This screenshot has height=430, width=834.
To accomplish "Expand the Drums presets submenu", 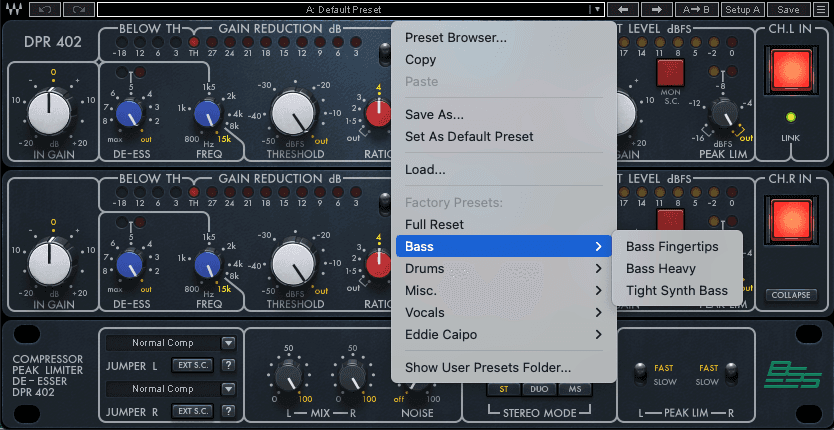I will pos(504,268).
